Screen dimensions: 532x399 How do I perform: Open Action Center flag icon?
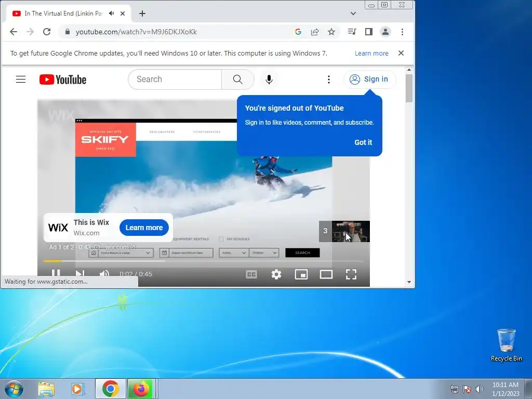[x=467, y=389]
